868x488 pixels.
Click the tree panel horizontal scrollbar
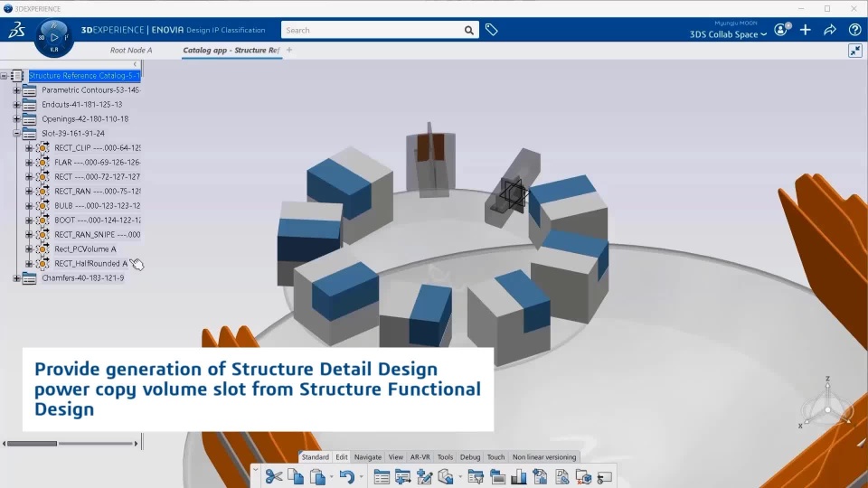pos(71,443)
